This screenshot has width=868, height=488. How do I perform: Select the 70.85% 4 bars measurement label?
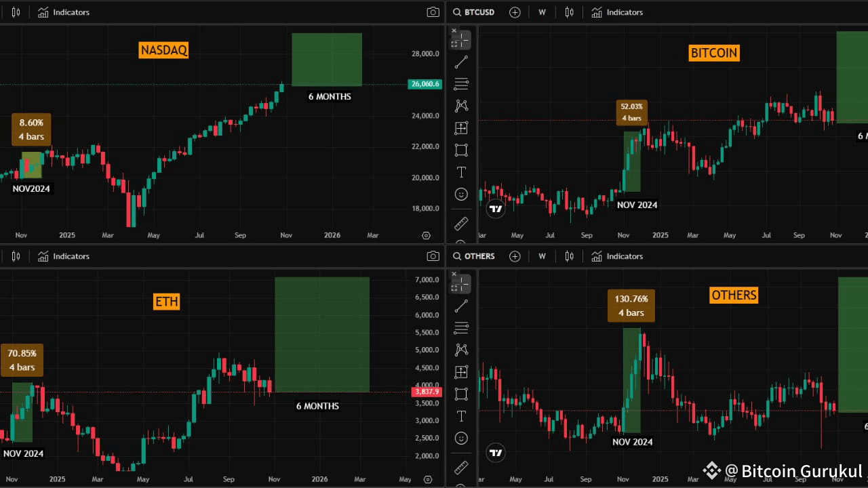[x=22, y=360]
